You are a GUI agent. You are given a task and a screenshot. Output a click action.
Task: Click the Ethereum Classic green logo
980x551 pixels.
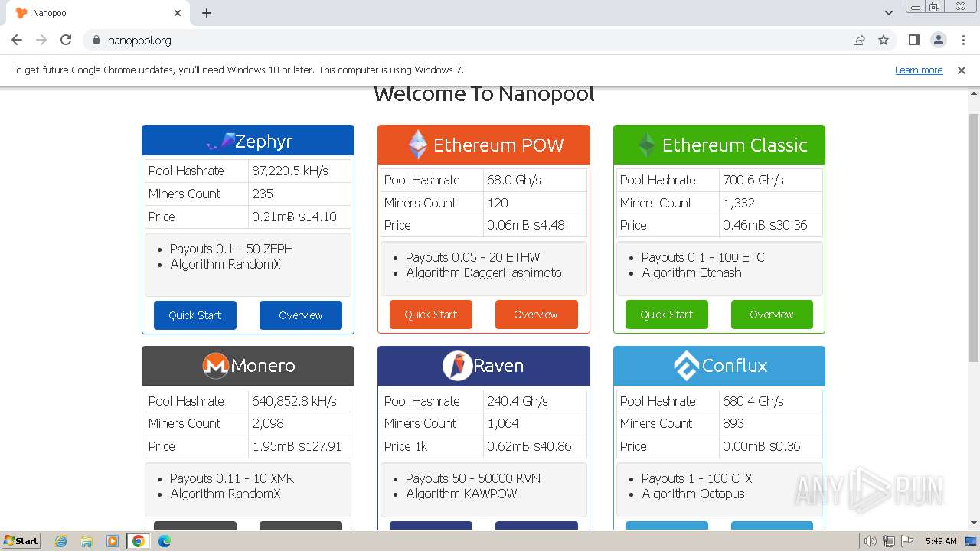647,145
